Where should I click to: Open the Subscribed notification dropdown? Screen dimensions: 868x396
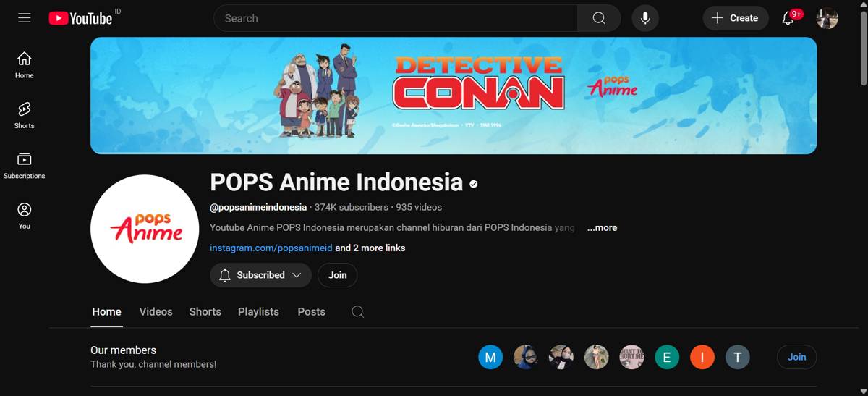pyautogui.click(x=260, y=275)
